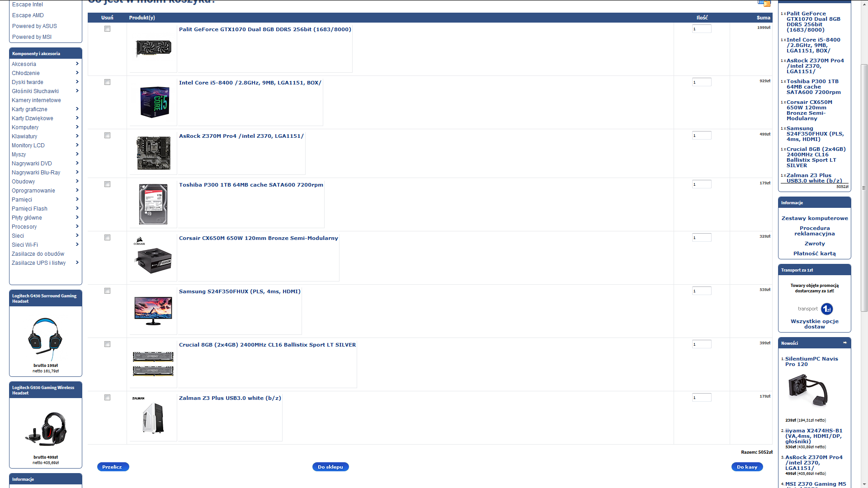
Task: Click the quantity field for Palit GeForce GTX1070
Action: (x=702, y=29)
